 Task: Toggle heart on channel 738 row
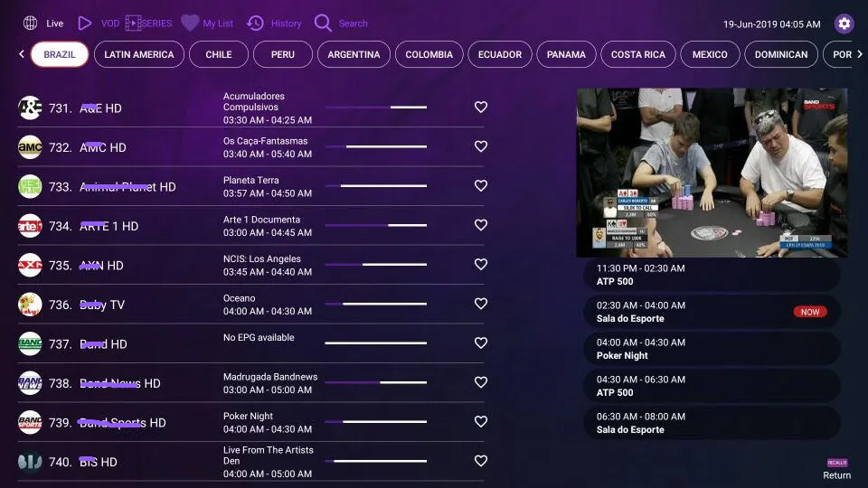pyautogui.click(x=481, y=381)
